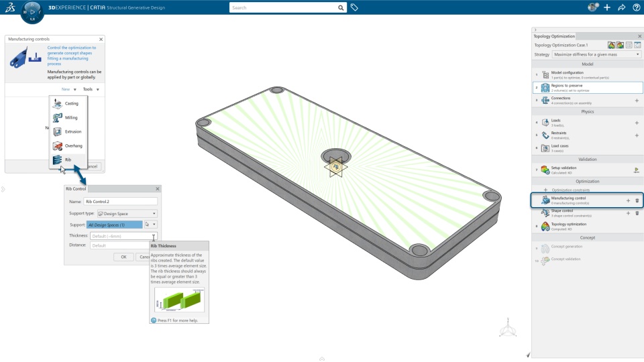Viewport: 644px width, 362px height.
Task: Add a load with plus icon
Action: coord(637,123)
